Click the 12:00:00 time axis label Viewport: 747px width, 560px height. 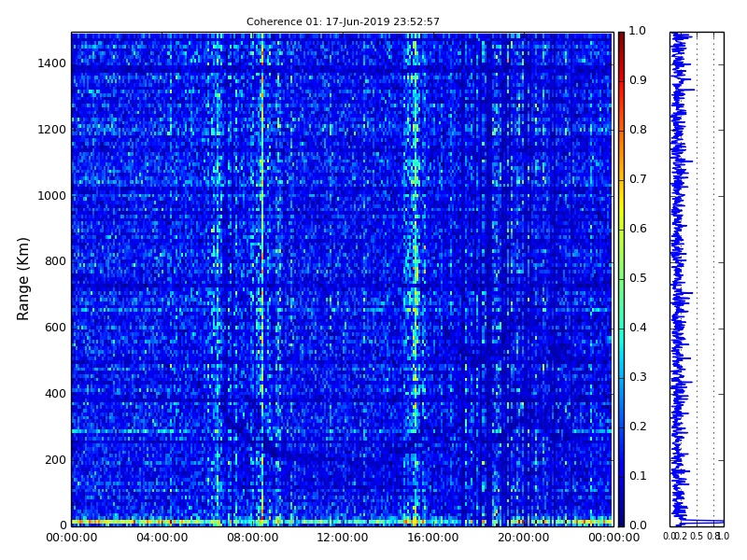point(343,539)
